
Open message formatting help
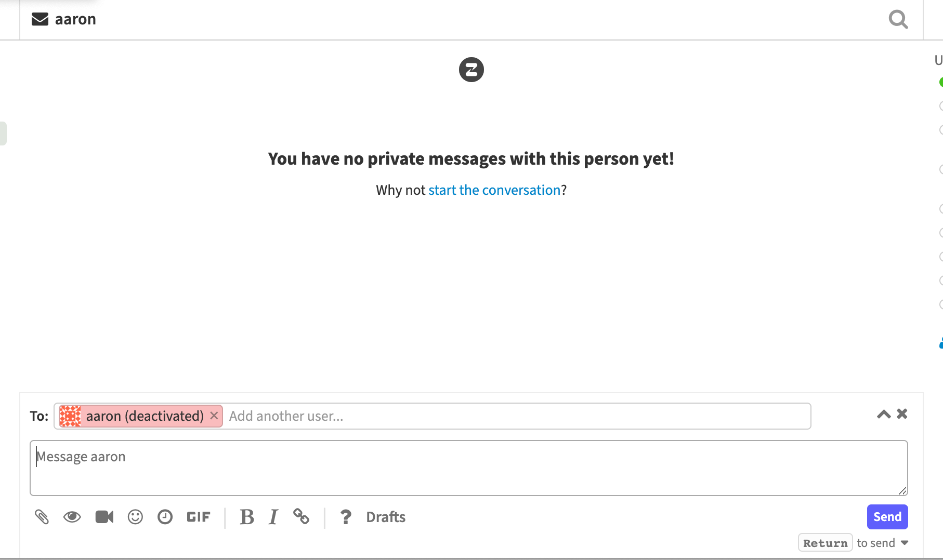coord(346,517)
